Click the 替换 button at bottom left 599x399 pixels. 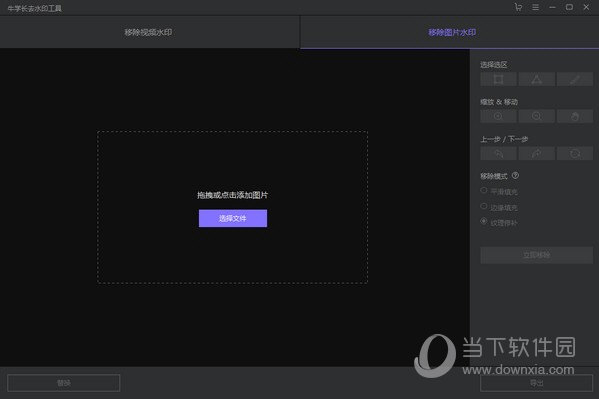(x=63, y=383)
